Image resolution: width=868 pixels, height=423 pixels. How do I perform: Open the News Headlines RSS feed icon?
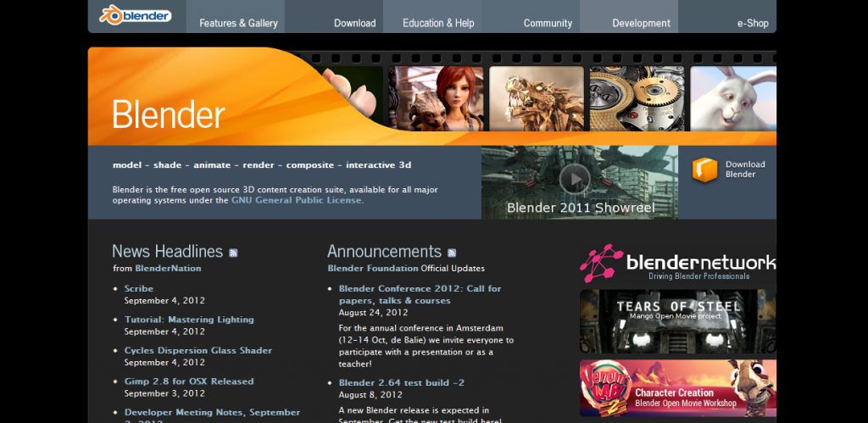pos(233,253)
